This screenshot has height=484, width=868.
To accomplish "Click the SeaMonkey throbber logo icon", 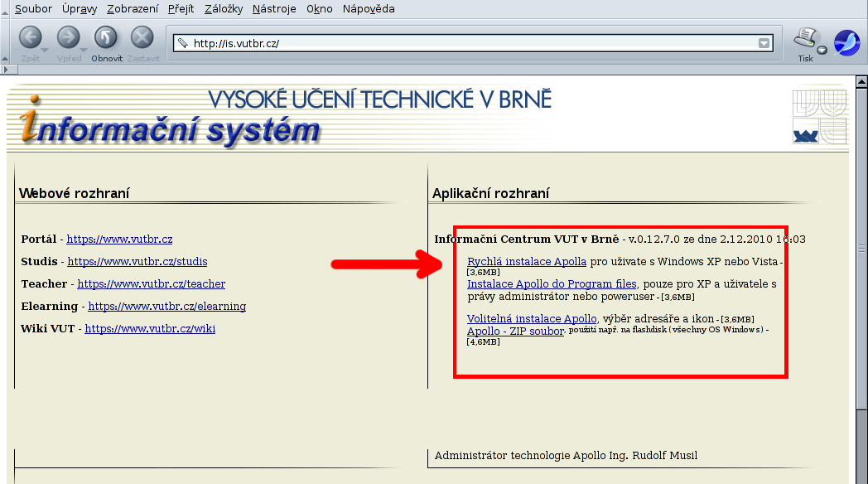I will pyautogui.click(x=847, y=42).
